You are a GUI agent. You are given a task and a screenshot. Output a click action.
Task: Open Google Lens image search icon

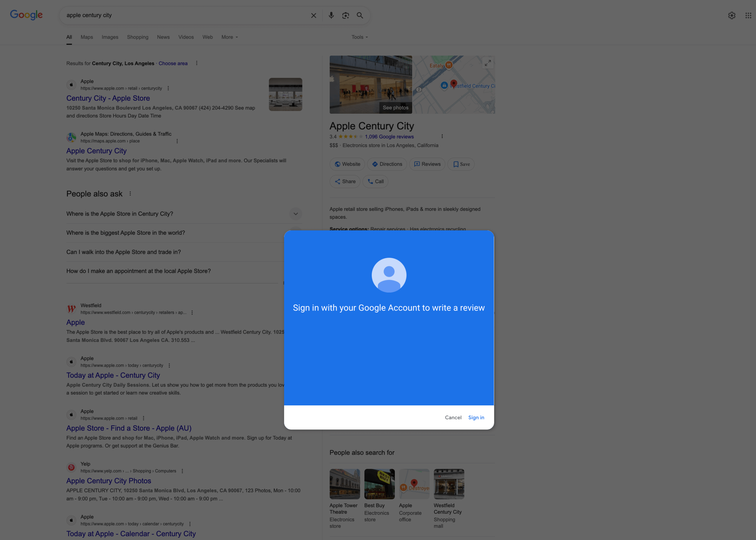coord(346,15)
